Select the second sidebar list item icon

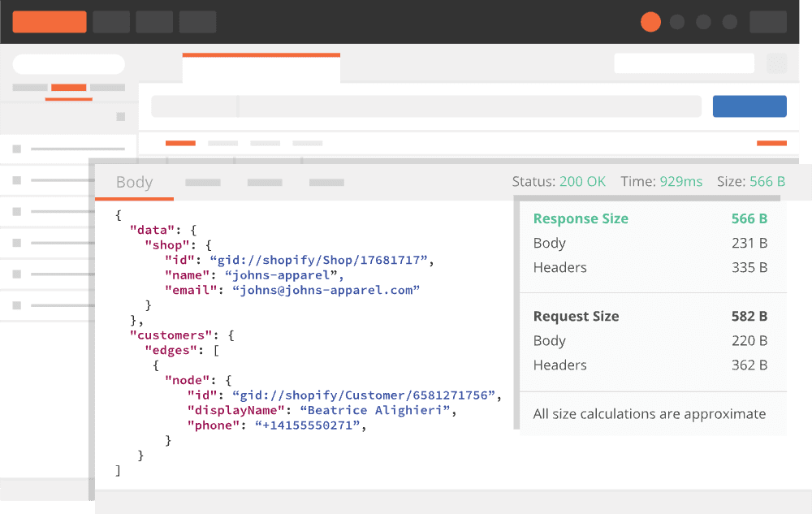pyautogui.click(x=16, y=180)
